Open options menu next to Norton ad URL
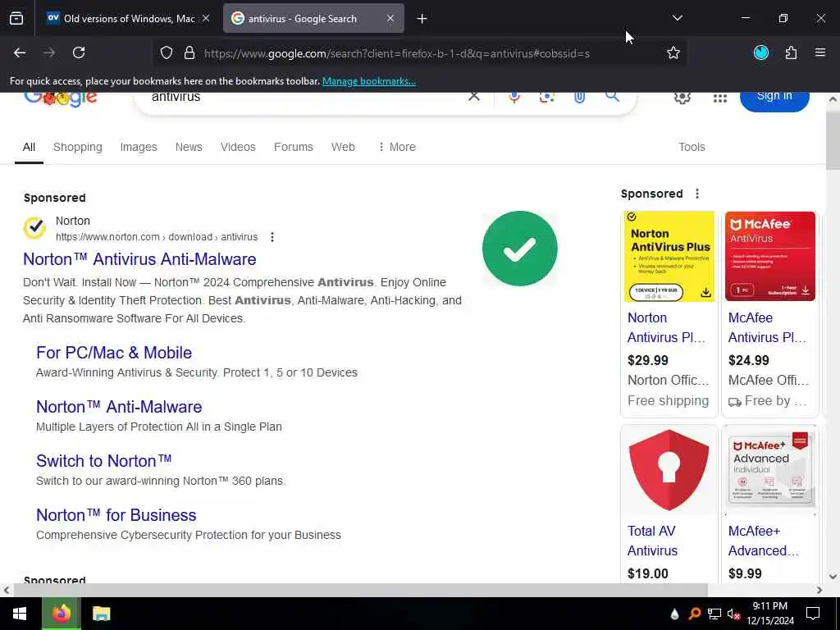The image size is (840, 630). [272, 237]
